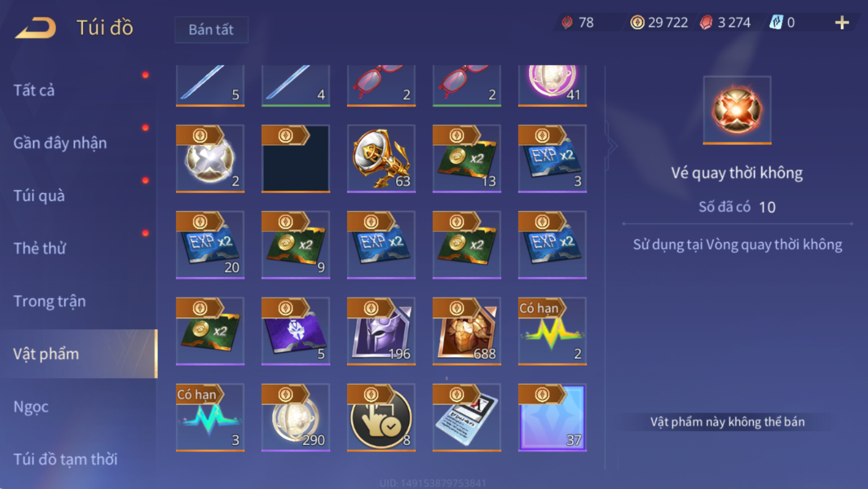
Task: Select the golden sphere item with 290
Action: point(296,417)
